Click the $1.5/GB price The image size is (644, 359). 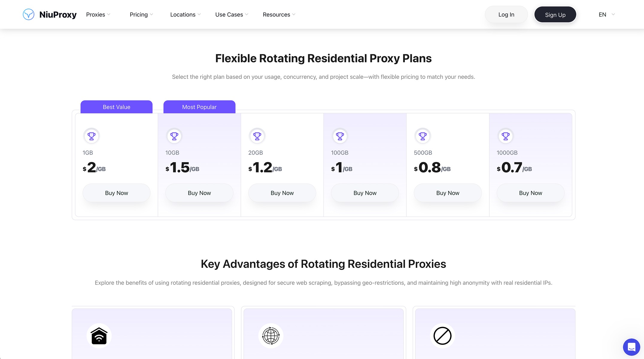point(182,168)
